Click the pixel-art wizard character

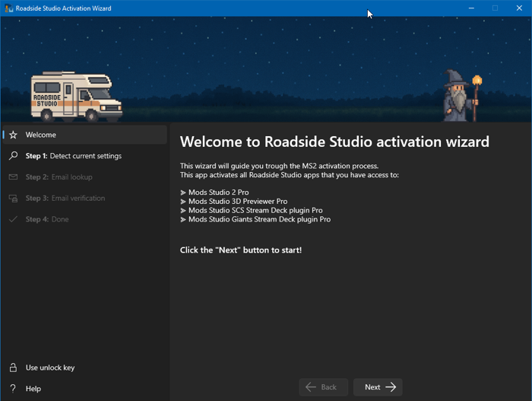pos(460,96)
